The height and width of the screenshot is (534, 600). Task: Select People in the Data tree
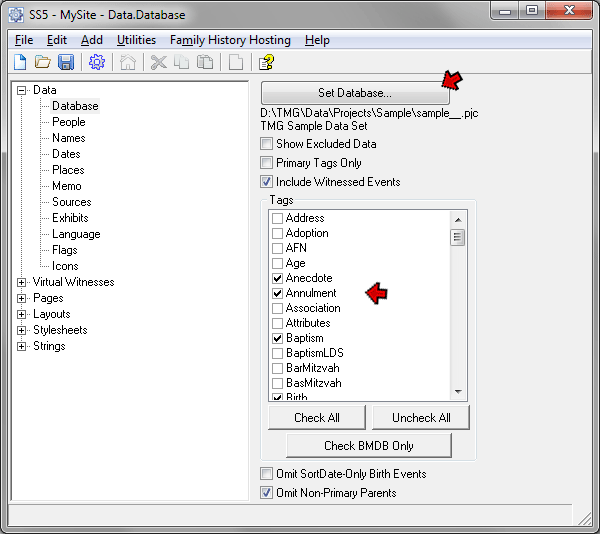pyautogui.click(x=69, y=122)
